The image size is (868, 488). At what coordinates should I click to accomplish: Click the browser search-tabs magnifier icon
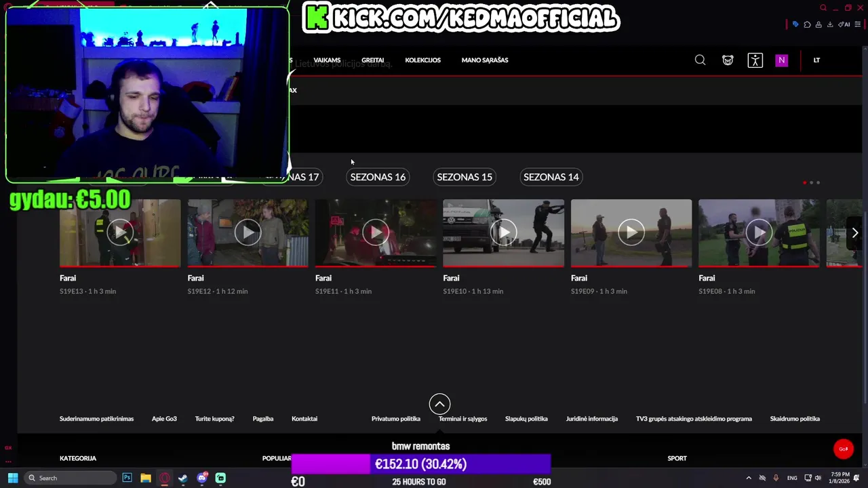pos(823,8)
